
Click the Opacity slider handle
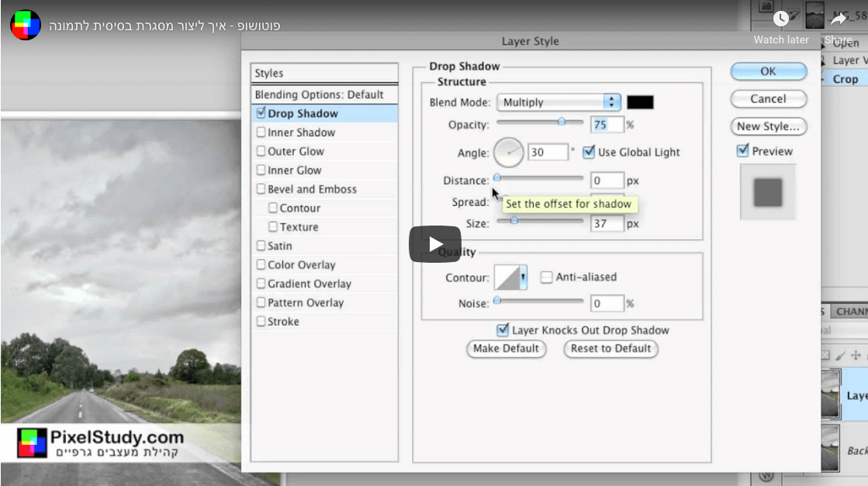[561, 122]
